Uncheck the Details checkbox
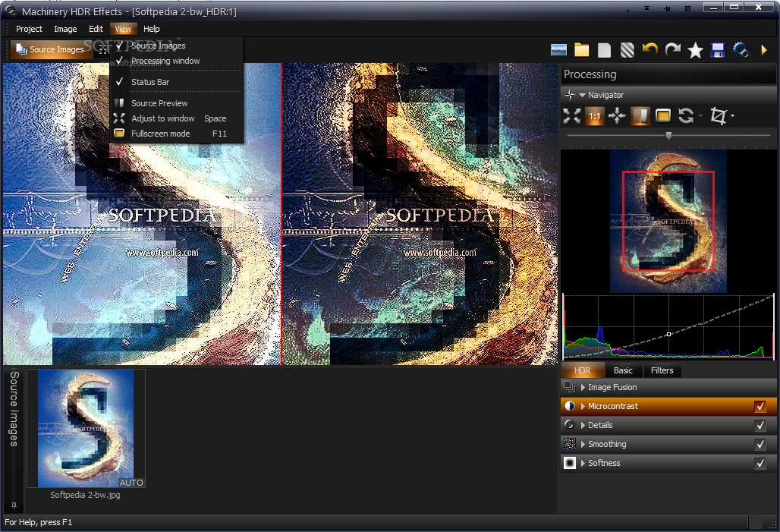Screen dimensions: 780x532 (x=760, y=425)
